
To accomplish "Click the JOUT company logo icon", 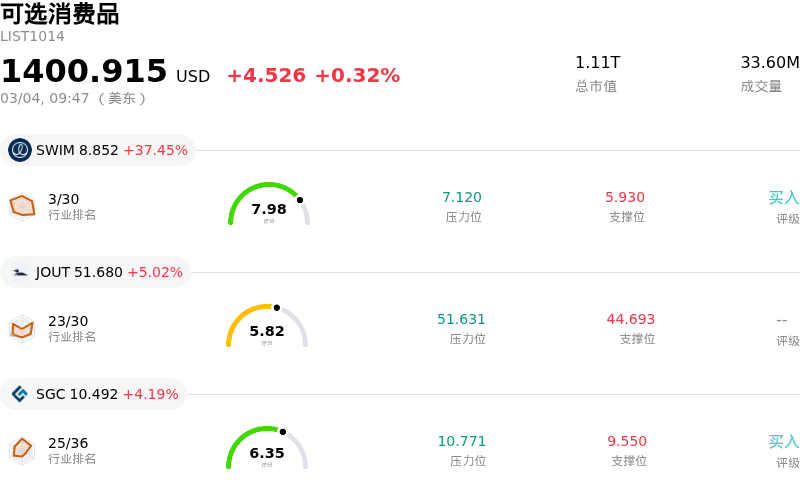I will 20,272.
